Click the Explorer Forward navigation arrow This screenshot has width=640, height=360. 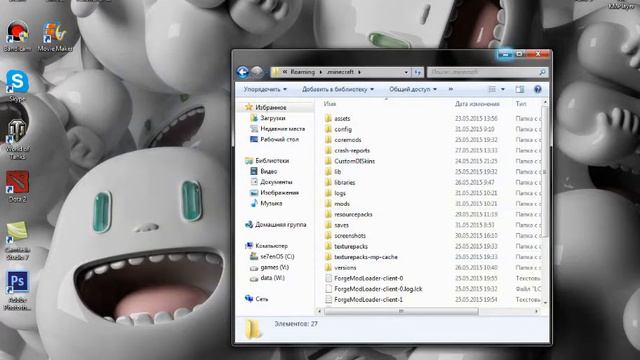(x=257, y=72)
